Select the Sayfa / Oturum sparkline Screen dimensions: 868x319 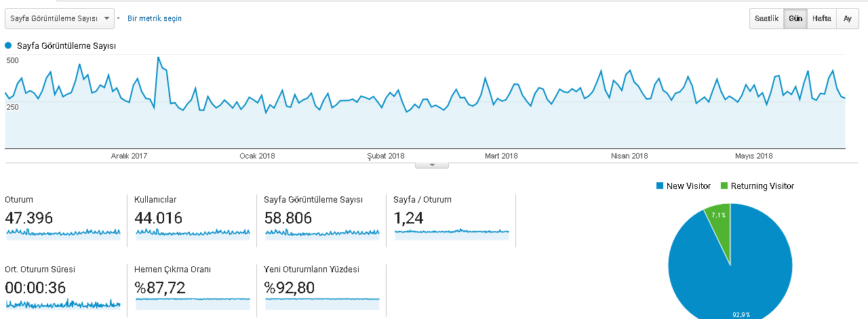pyautogui.click(x=452, y=233)
